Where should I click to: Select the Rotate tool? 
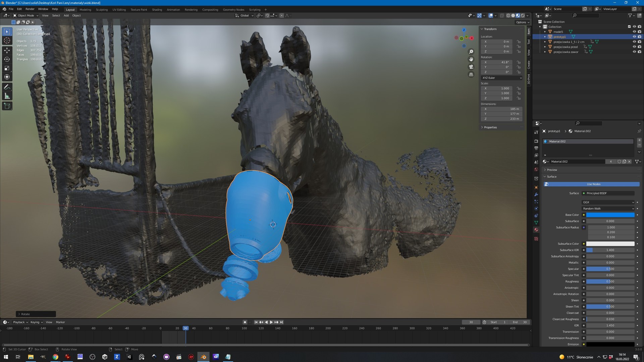click(x=7, y=59)
